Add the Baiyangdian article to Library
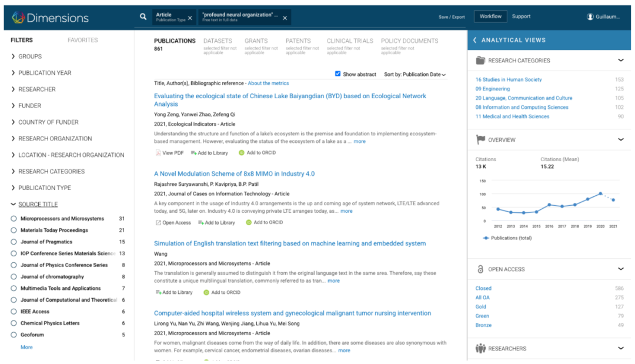The image size is (635, 364). point(209,153)
